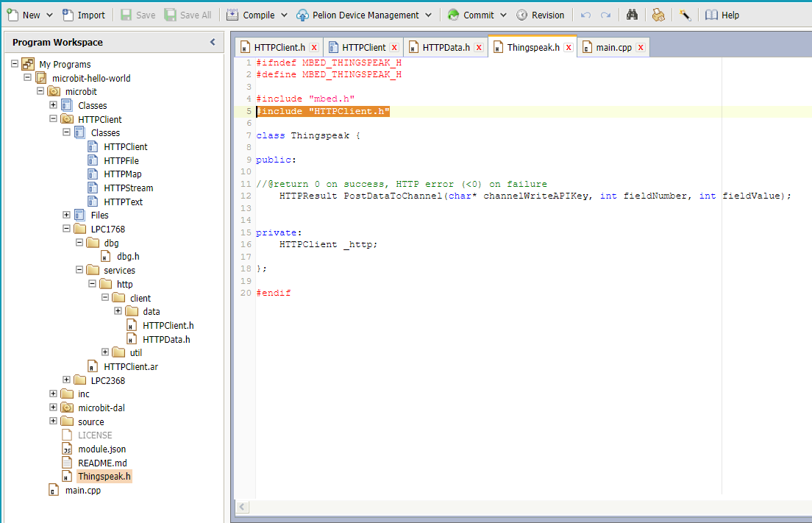Click the horizontal scrollbar left arrow
The width and height of the screenshot is (812, 523).
point(243,507)
